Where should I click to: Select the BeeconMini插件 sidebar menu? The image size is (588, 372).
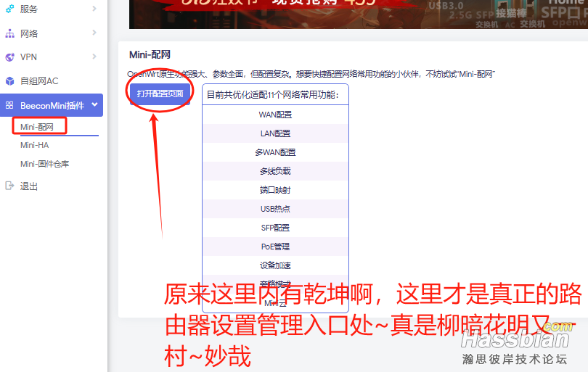[52, 105]
